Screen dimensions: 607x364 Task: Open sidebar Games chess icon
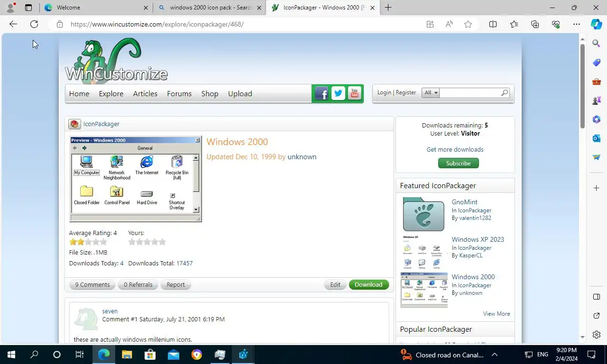click(x=597, y=100)
